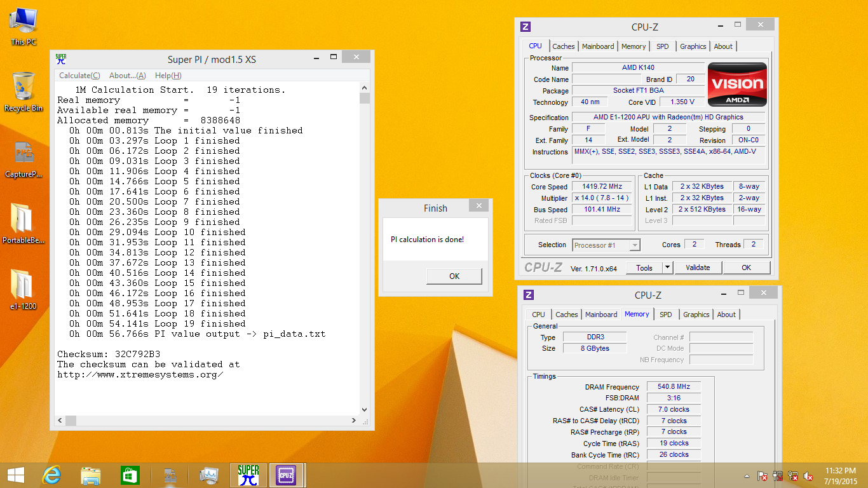The width and height of the screenshot is (868, 488).
Task: Switch to Super PI via its taskbar icon
Action: pos(248,475)
